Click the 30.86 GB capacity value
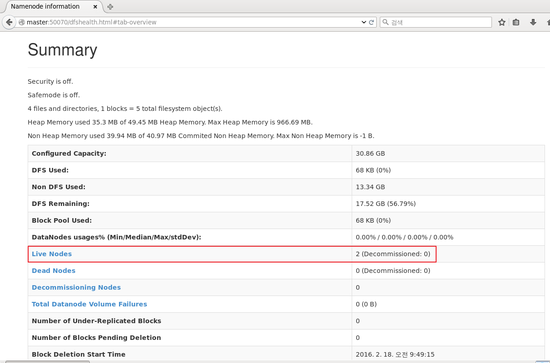The height and width of the screenshot is (363, 550). (370, 154)
